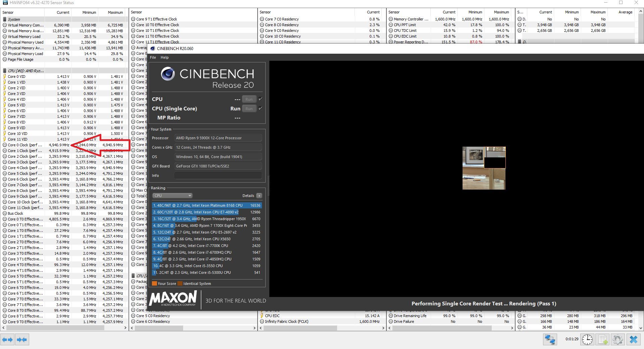Viewport: 644px width, 349px height.
Task: Click the GeForce GTX 1080 Ti GFX Board field
Action: pos(218,166)
